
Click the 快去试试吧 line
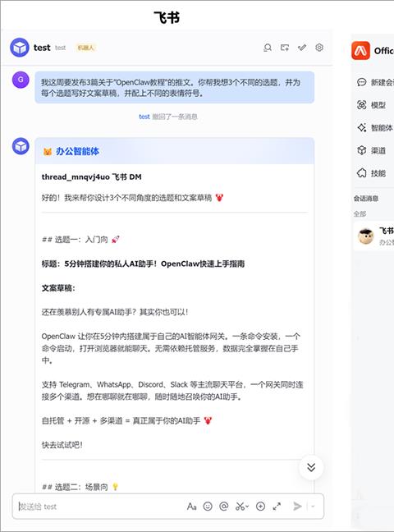(62, 445)
